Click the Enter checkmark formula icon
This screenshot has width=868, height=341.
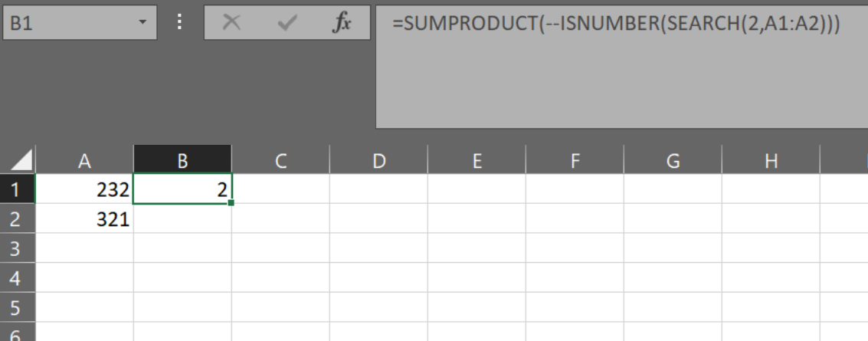pyautogui.click(x=287, y=24)
